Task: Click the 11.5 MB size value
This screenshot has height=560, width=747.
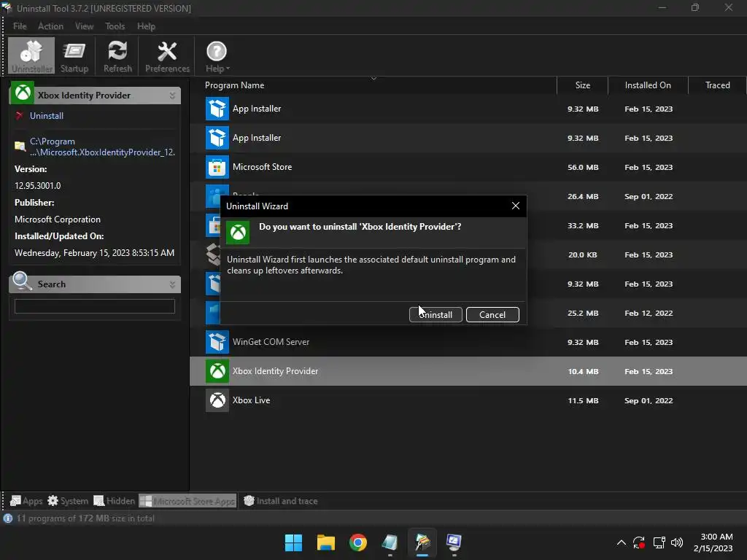Action: click(x=583, y=401)
